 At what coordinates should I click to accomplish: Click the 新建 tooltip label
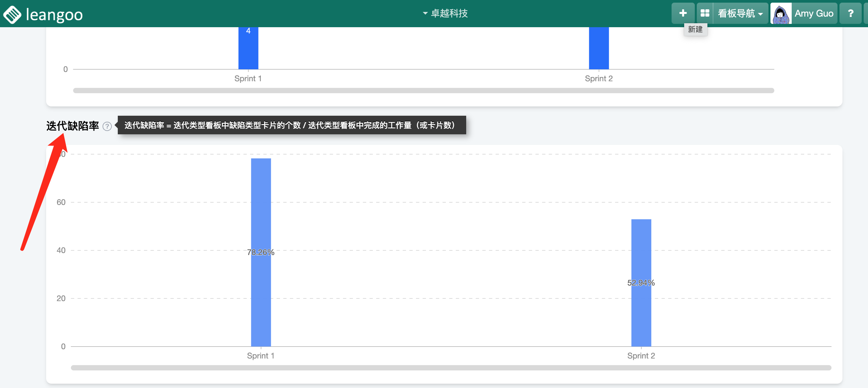coord(695,29)
